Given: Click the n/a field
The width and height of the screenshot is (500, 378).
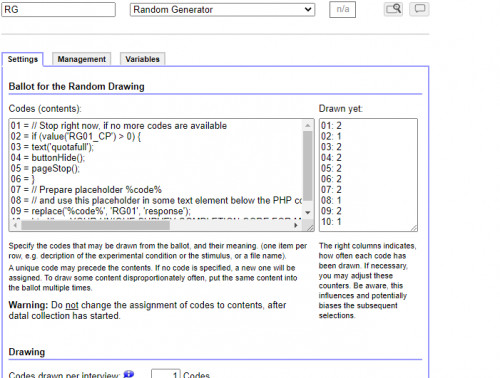Looking at the screenshot, I should point(342,9).
